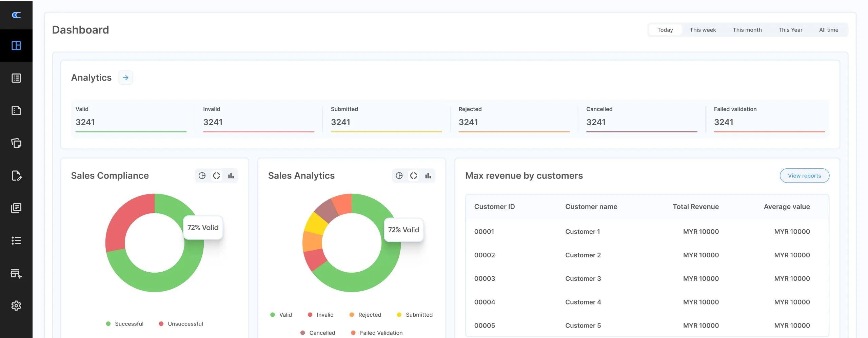Switch Sales Analytics to bar chart view
The width and height of the screenshot is (868, 338).
[428, 175]
